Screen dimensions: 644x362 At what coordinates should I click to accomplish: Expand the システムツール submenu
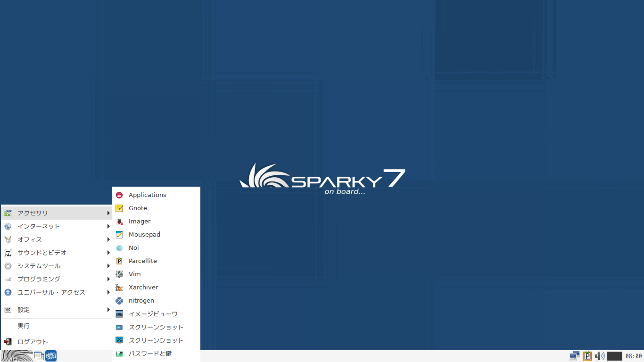point(57,266)
